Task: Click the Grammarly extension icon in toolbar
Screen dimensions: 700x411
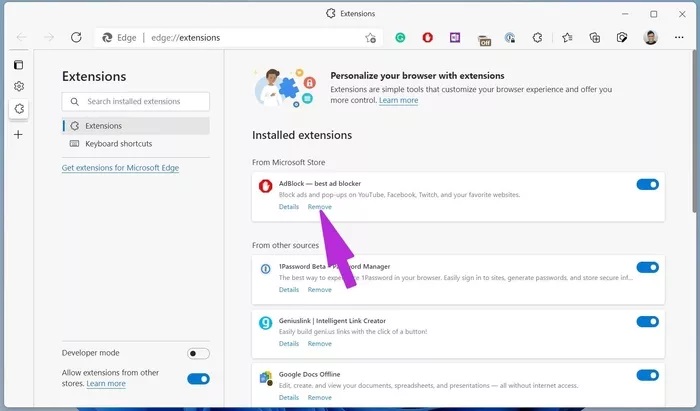Action: (x=400, y=38)
